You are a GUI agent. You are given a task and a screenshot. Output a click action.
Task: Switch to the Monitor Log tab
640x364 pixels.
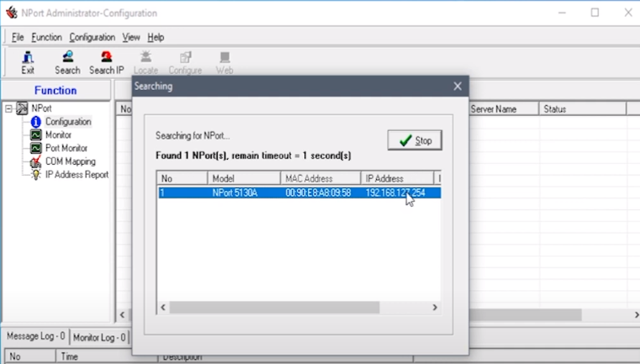click(x=99, y=337)
